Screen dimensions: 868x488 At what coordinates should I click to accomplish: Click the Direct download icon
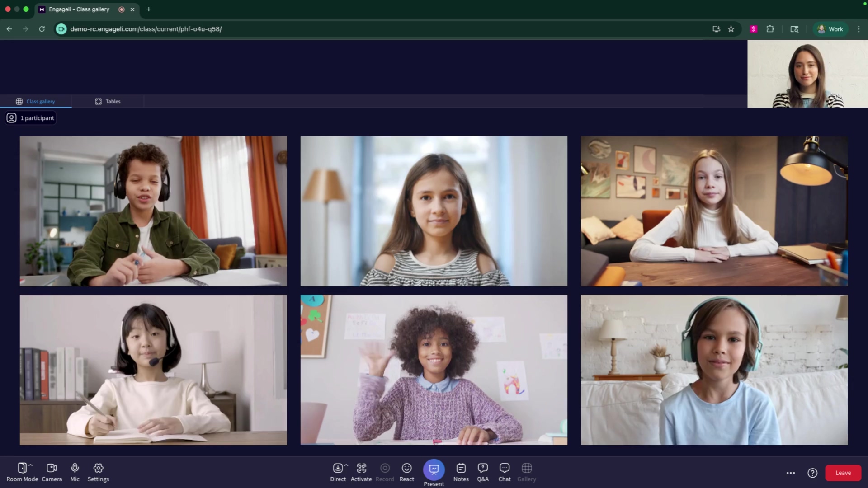click(x=337, y=469)
